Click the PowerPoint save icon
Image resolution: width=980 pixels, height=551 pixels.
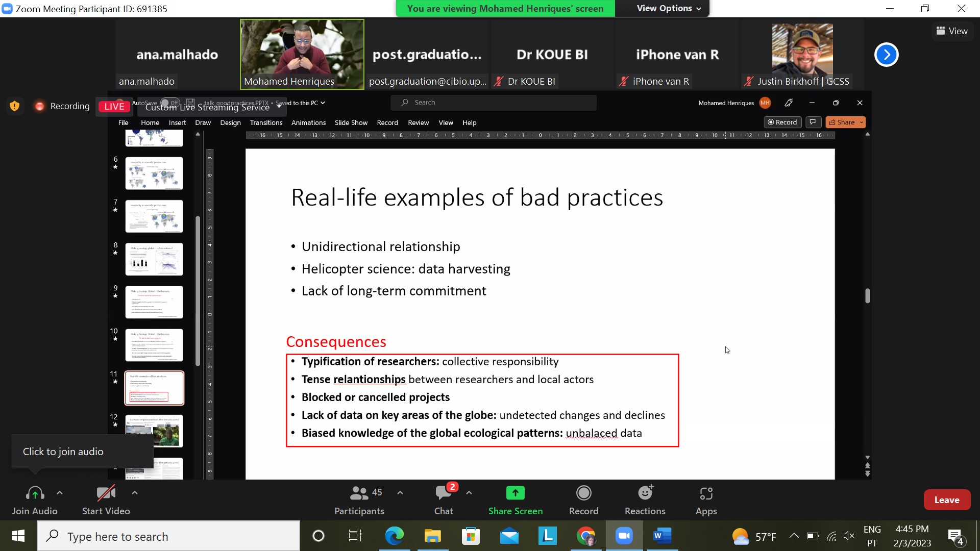[x=190, y=103]
